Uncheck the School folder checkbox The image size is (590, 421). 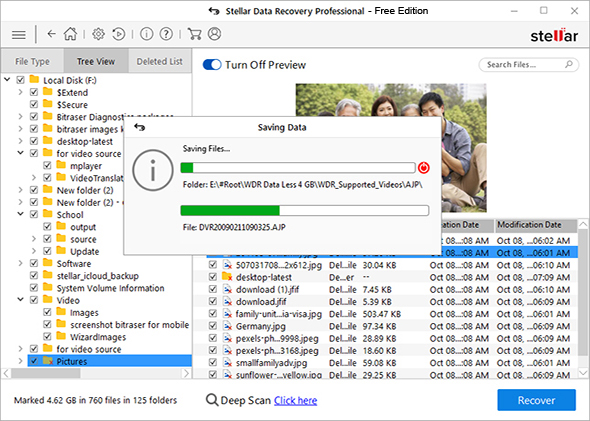click(34, 214)
